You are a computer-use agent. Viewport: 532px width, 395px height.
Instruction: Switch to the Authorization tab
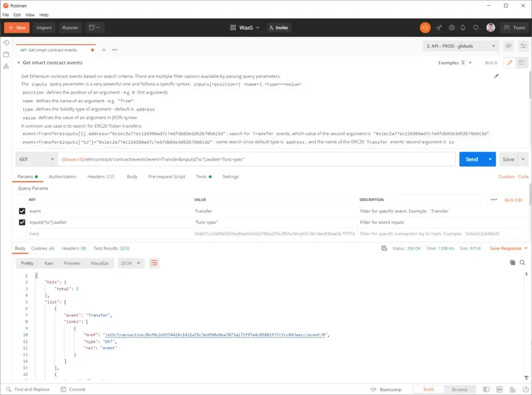click(62, 176)
